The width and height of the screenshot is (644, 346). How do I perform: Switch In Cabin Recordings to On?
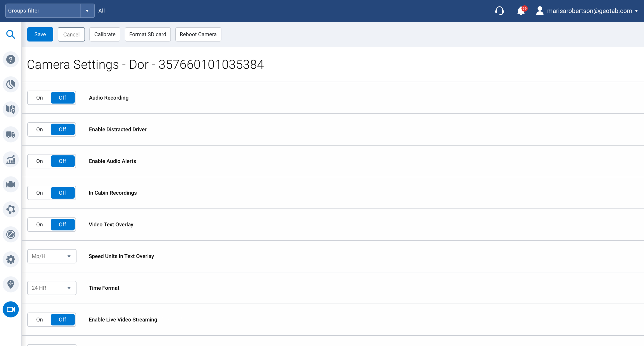39,193
